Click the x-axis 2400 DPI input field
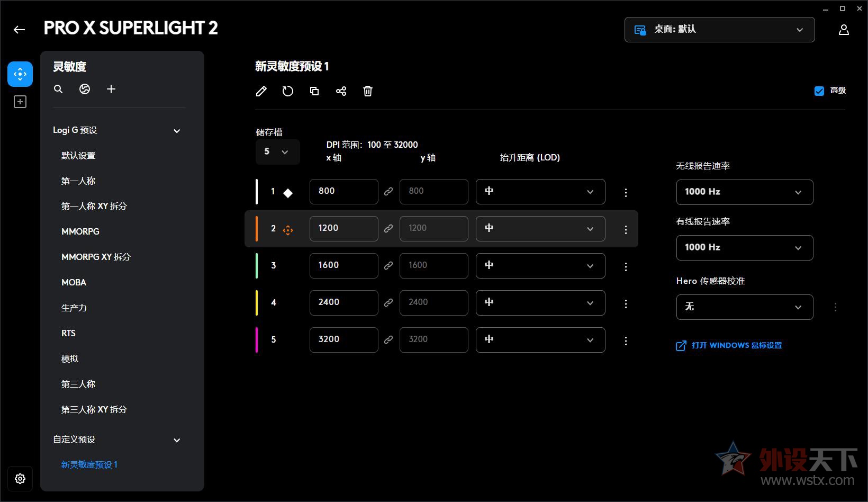Screen dimensions: 868x502 [344, 303]
